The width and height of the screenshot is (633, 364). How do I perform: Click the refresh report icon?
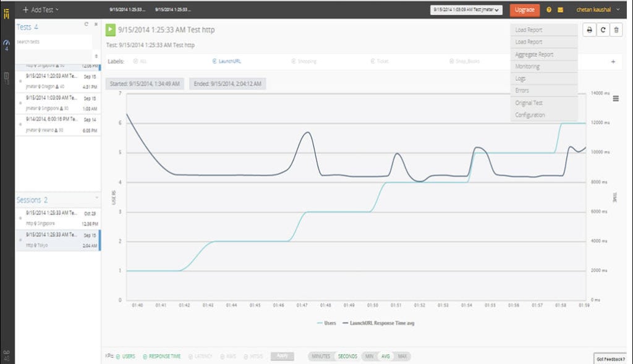coord(603,30)
